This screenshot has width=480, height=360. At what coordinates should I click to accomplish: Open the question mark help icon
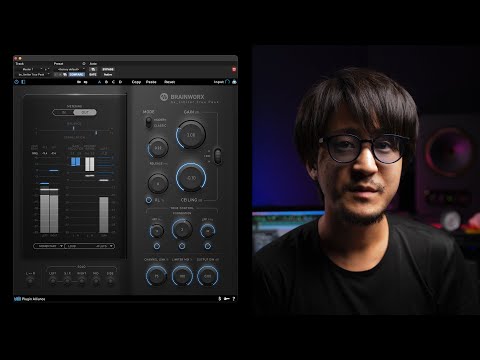tap(233, 299)
